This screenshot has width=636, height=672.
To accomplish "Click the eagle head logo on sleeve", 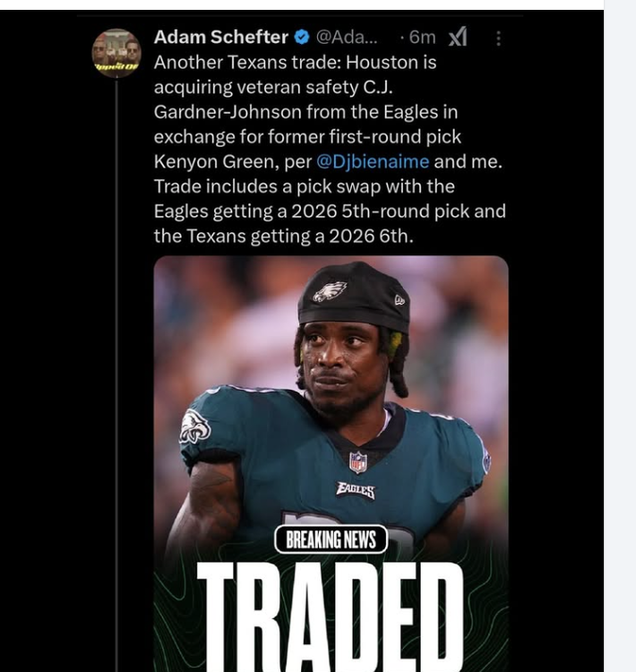I will [195, 426].
